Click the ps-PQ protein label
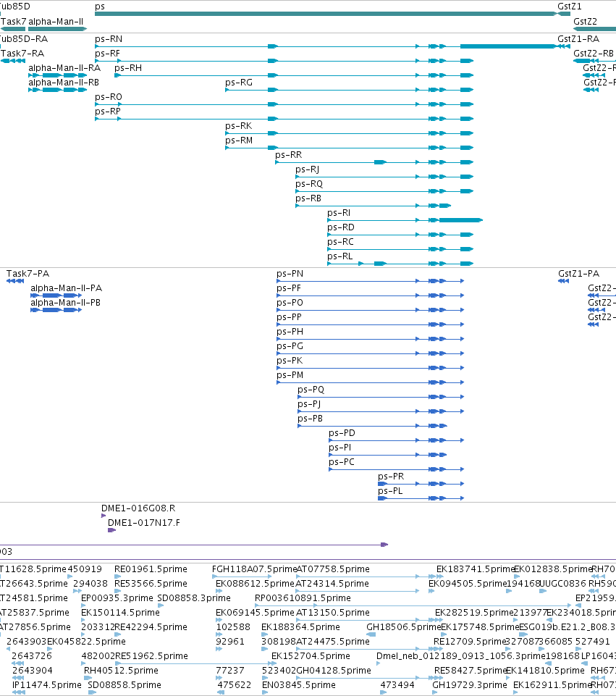 coord(311,390)
